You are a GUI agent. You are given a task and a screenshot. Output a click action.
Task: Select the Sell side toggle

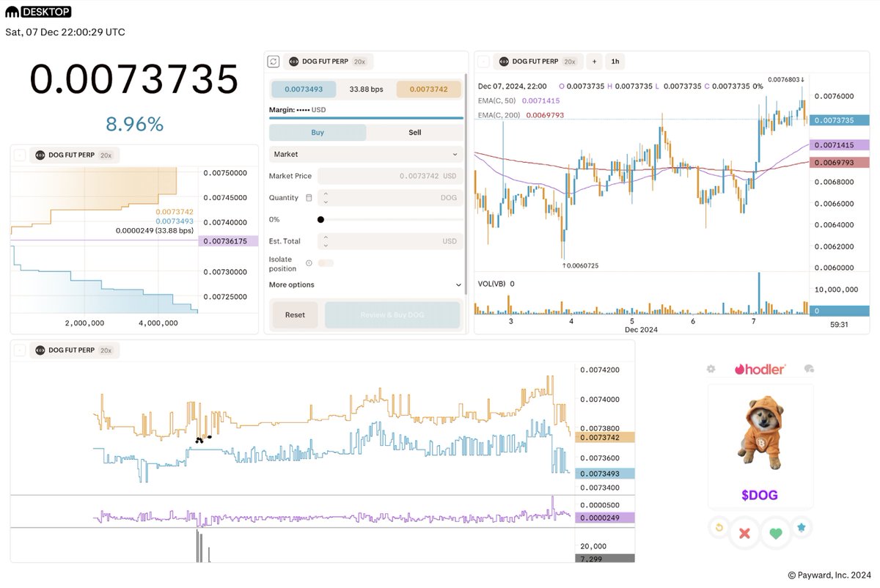[x=415, y=133]
